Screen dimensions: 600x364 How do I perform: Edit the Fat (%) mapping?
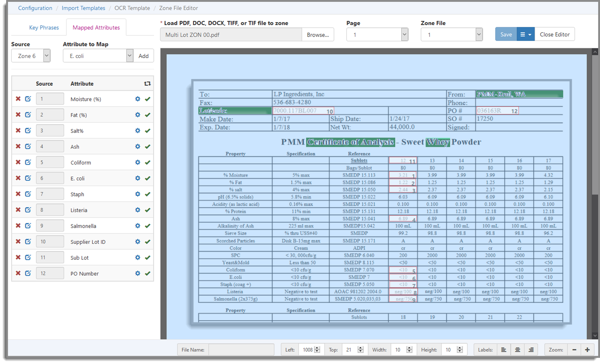coord(28,115)
